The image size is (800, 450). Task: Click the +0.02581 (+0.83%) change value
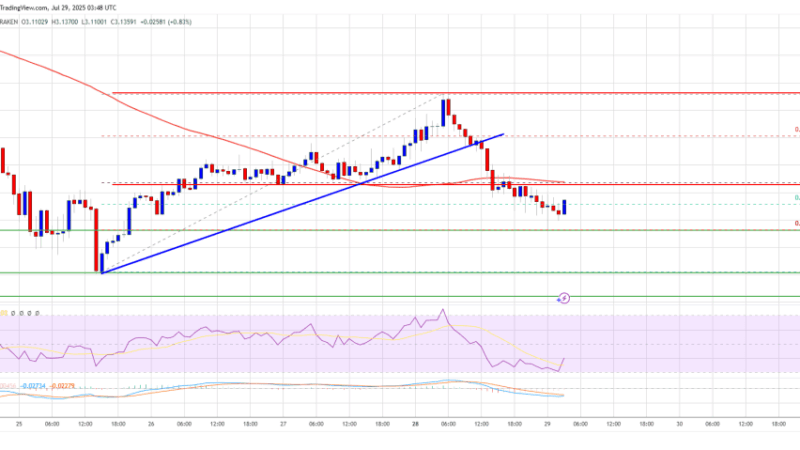tap(166, 22)
